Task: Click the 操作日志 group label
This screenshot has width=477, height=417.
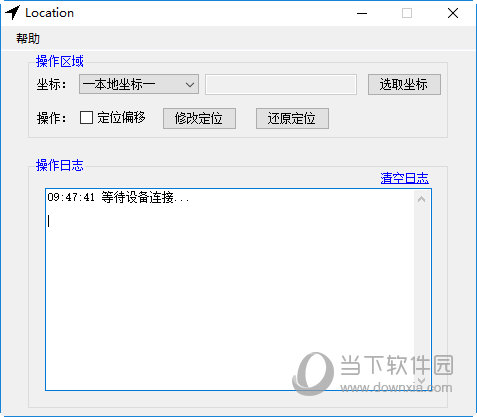Action: point(60,165)
